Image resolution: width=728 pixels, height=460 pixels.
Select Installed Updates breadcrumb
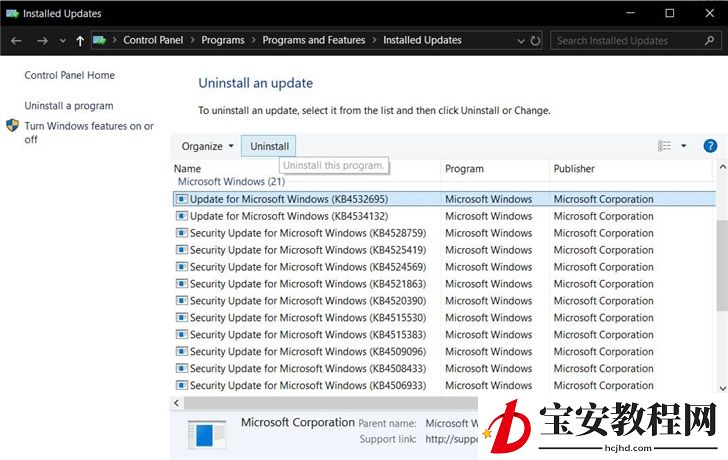[422, 40]
